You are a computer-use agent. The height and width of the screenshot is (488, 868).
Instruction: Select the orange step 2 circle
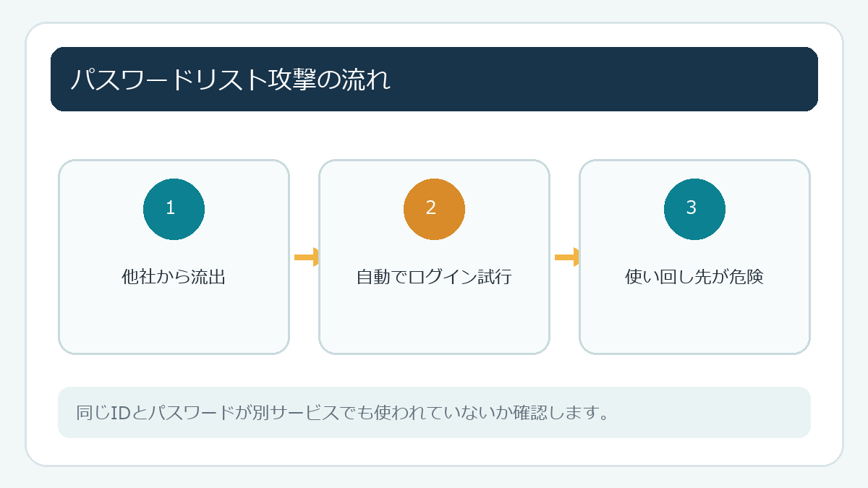coord(434,209)
